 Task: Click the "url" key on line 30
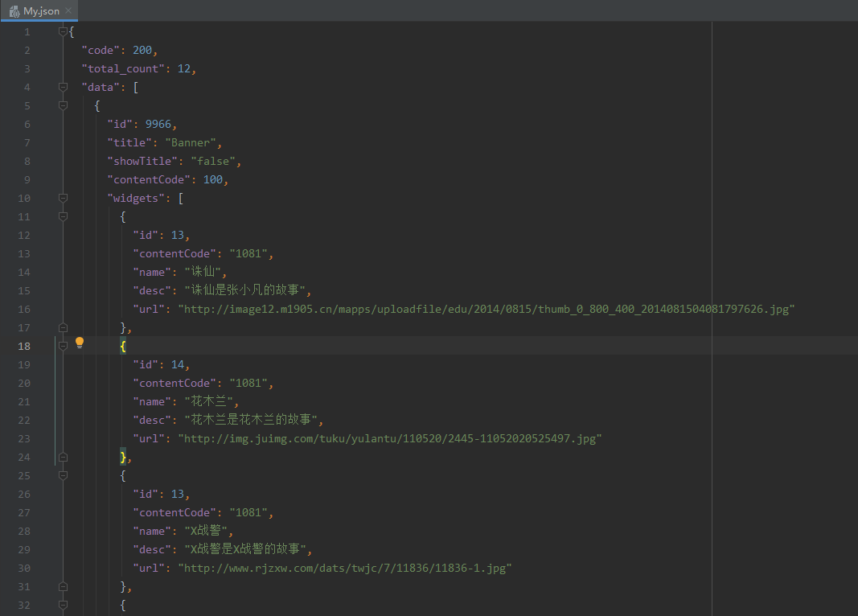149,569
